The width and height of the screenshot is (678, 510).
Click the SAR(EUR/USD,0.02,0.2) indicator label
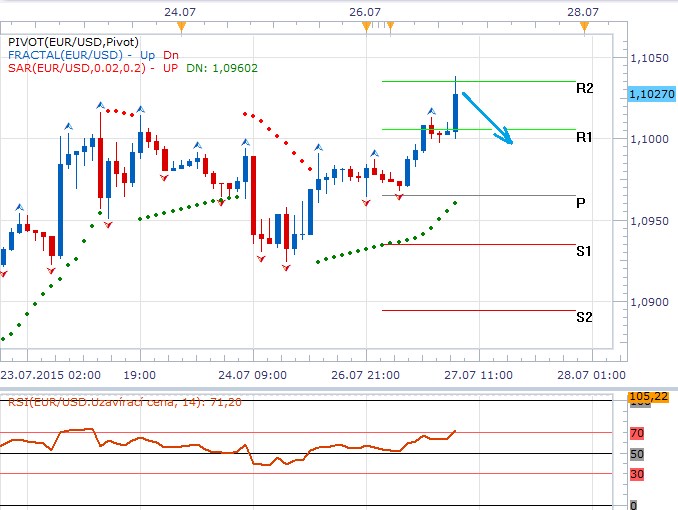[x=80, y=67]
